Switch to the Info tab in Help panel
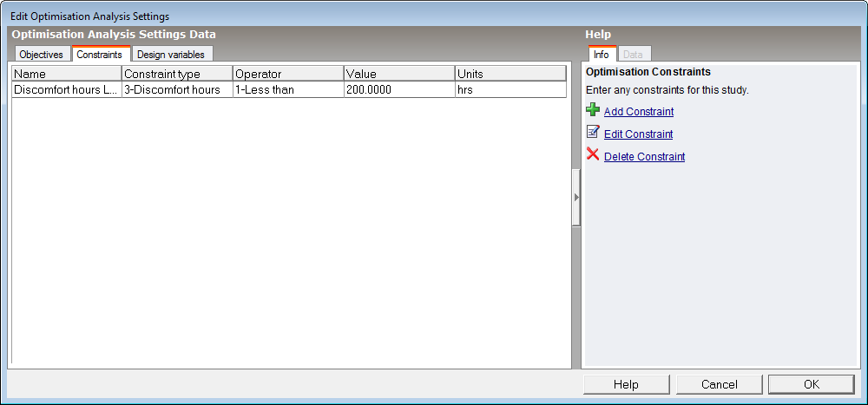The image size is (868, 405). (601, 55)
